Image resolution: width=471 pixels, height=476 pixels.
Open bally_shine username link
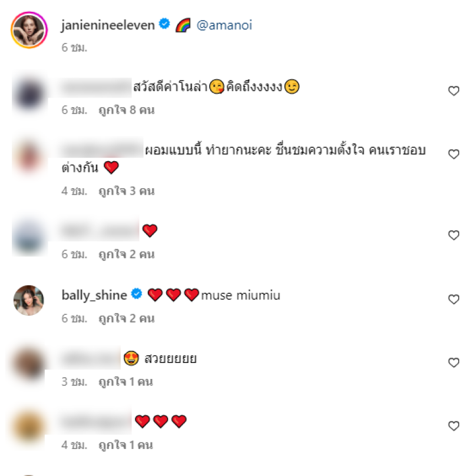pyautogui.click(x=94, y=295)
